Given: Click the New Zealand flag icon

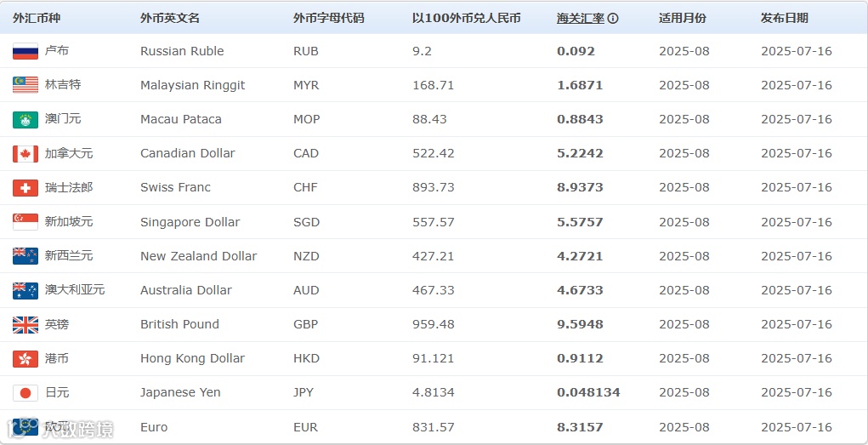Looking at the screenshot, I should click(26, 256).
